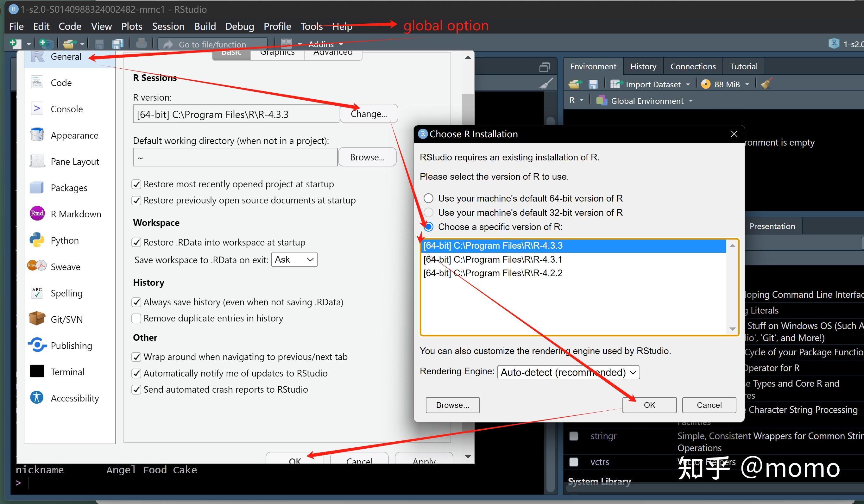The image size is (864, 504).
Task: Open the Import Dataset dropdown
Action: pos(650,84)
